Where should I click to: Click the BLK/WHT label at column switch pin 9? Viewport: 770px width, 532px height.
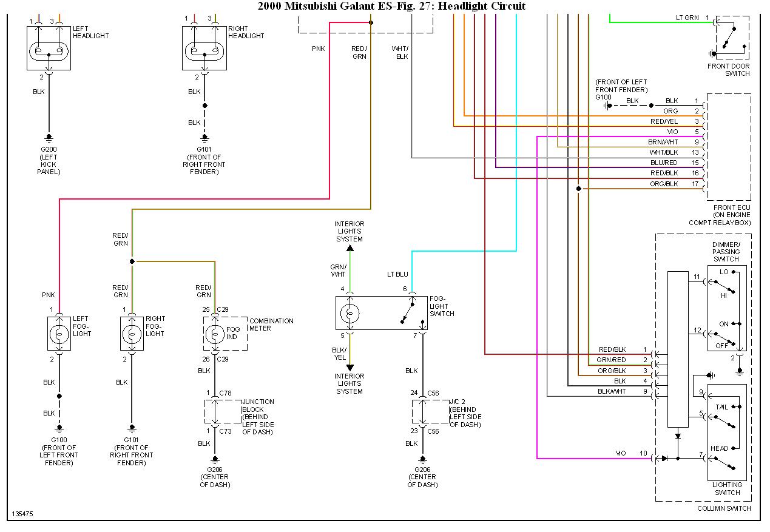tap(612, 391)
